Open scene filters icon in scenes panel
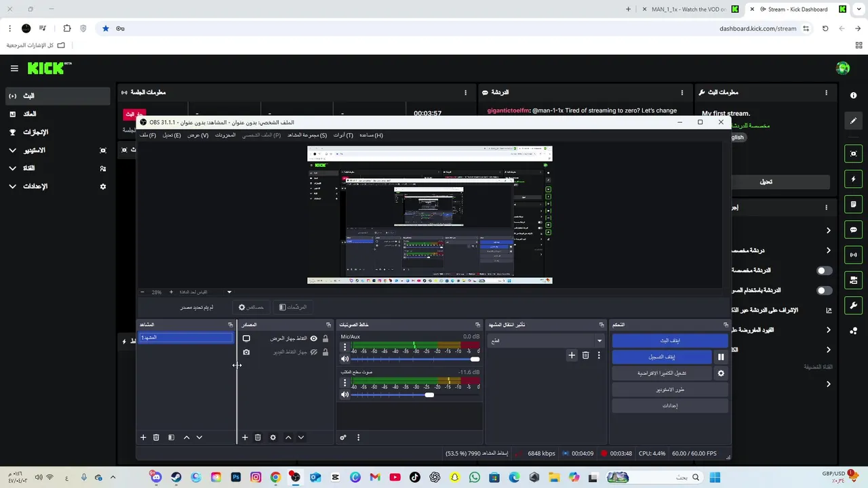This screenshot has height=488, width=868. (x=171, y=437)
